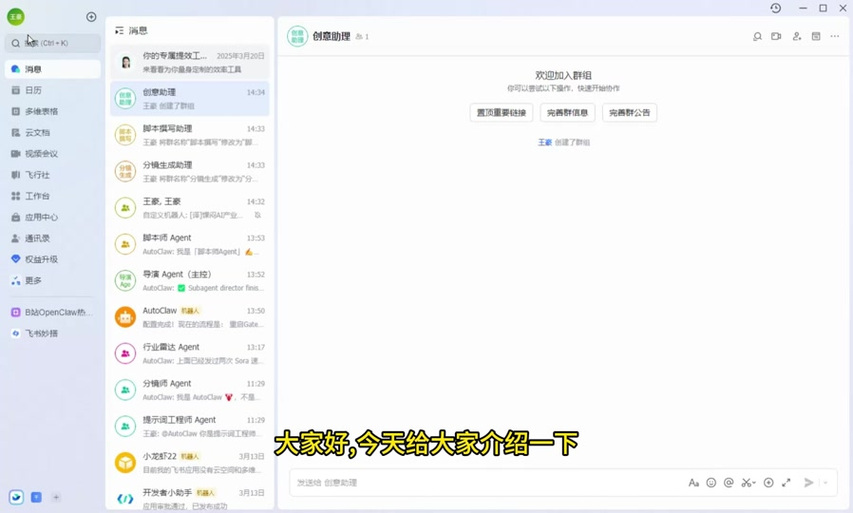Search within the chat via header icon
This screenshot has height=513, width=853.
pyautogui.click(x=757, y=36)
